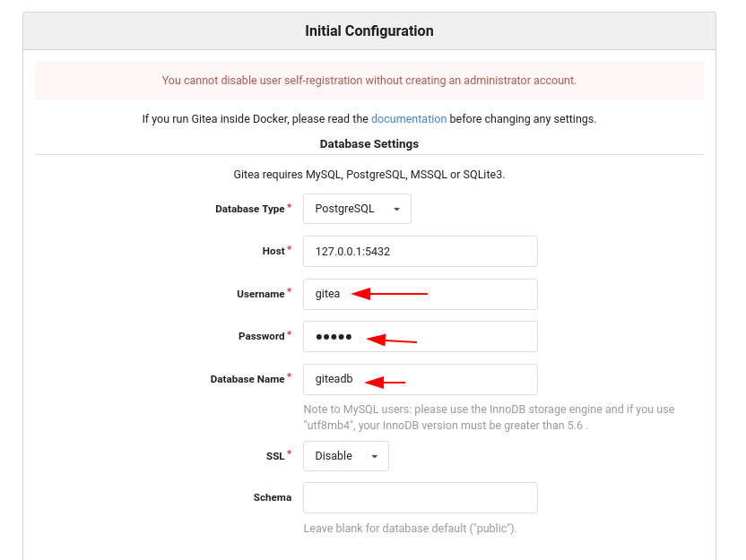Click the Schema field label
Screen dimensions: 746x560
[273, 497]
